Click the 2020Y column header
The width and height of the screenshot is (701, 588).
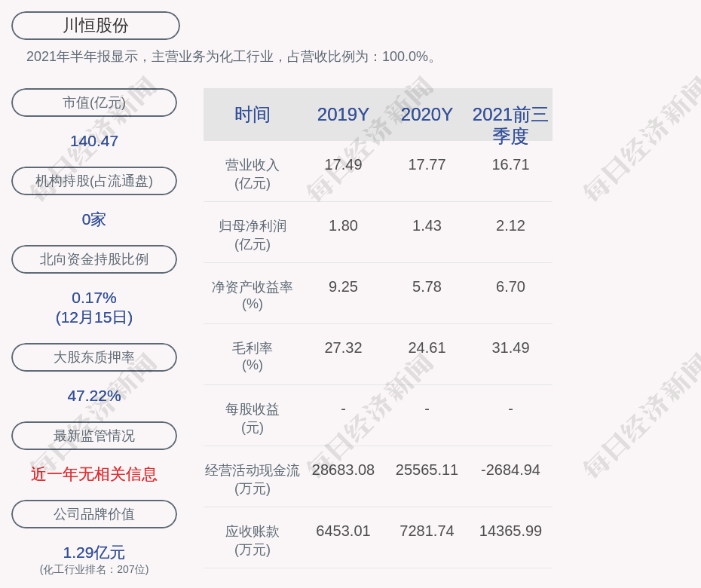pos(427,115)
